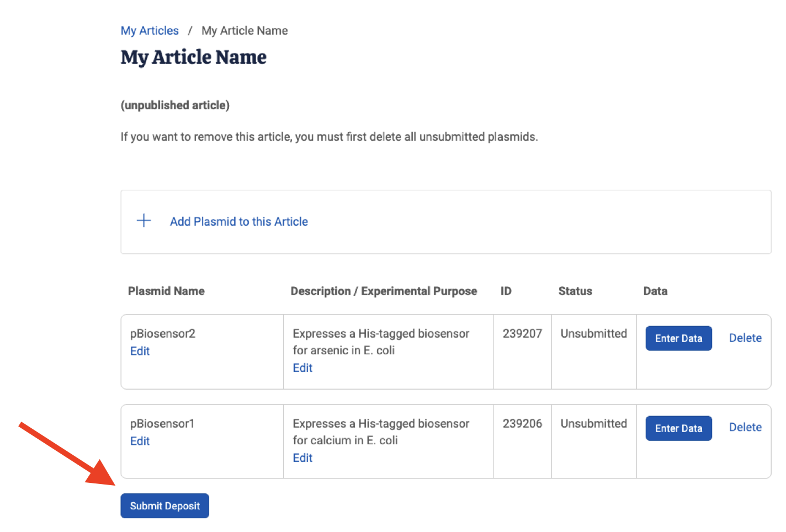Click the Data column header

655,291
